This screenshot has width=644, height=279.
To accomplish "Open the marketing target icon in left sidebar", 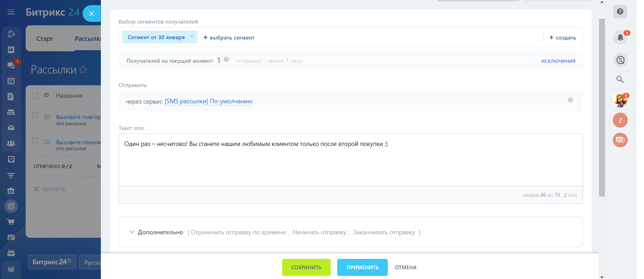I will click(x=11, y=206).
